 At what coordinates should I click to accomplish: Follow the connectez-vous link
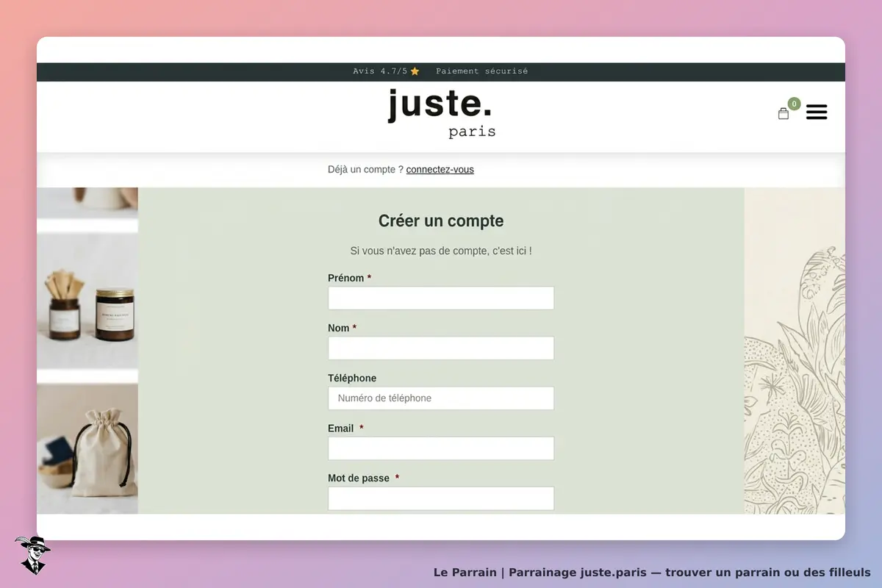pyautogui.click(x=440, y=170)
